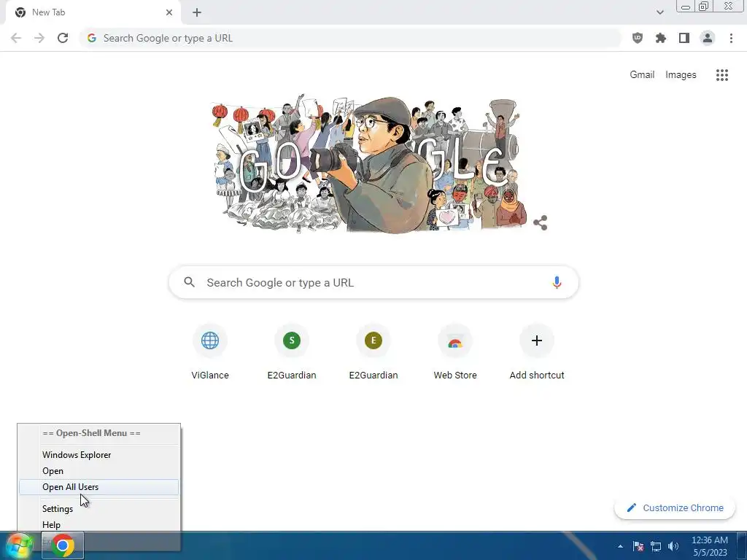Open a new tab with plus button
747x560 pixels.
[x=197, y=12]
